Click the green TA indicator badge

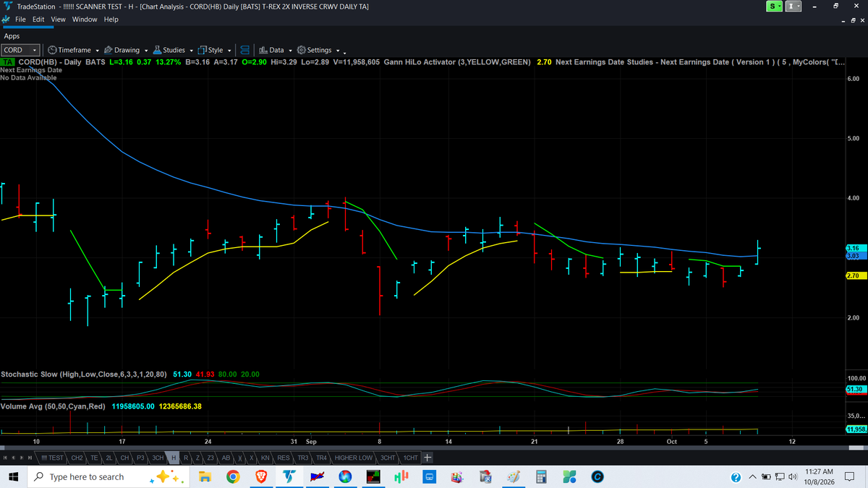(8, 62)
